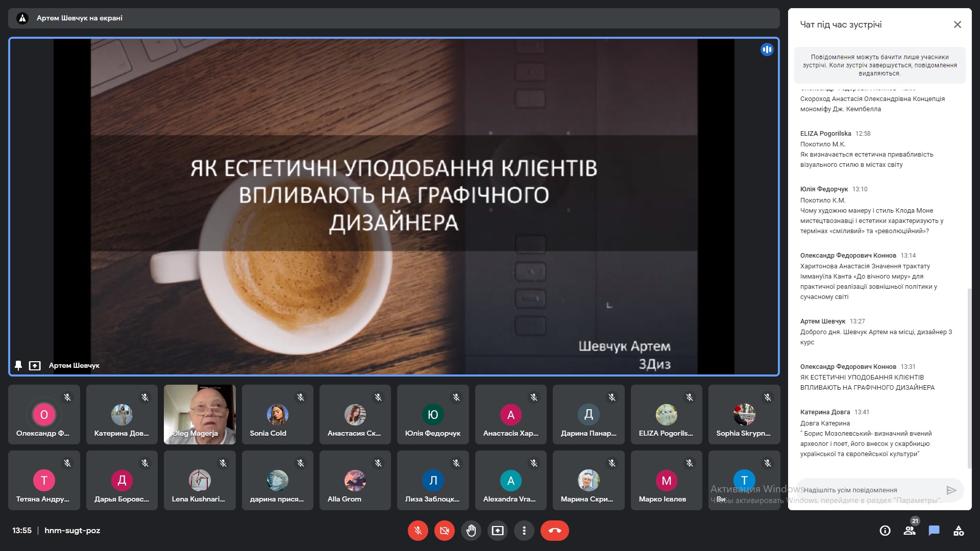Click the chat panel vertical scrollbar
Image resolution: width=980 pixels, height=551 pixels.
tap(969, 378)
